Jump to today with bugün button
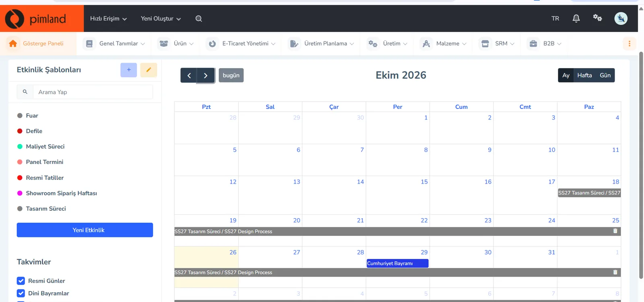The image size is (644, 302). tap(231, 75)
